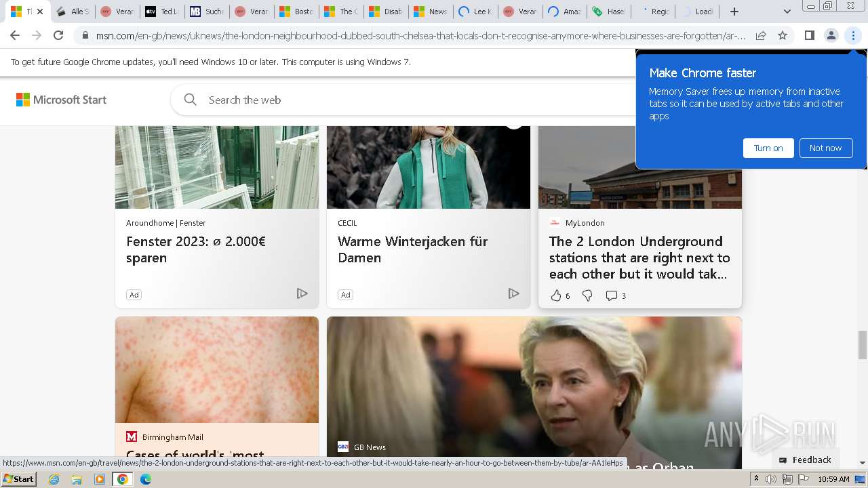Open the Birmingham Mail rash article image
The image size is (868, 488).
pos(217,369)
